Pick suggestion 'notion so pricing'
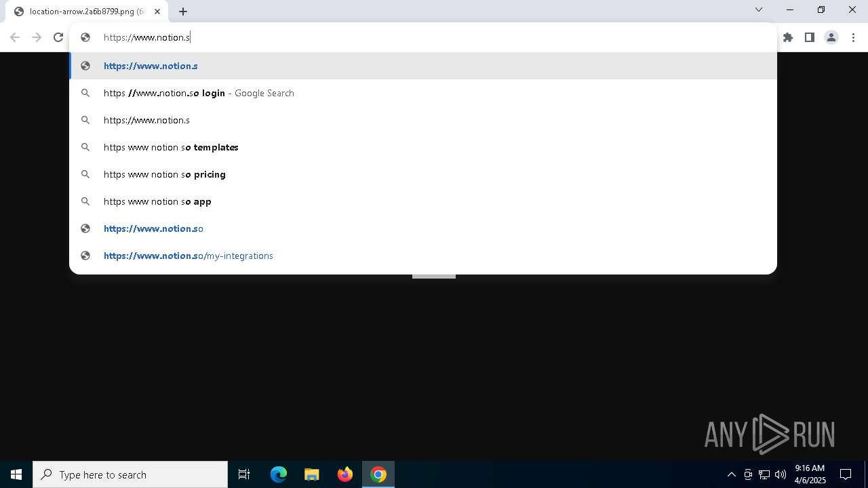Viewport: 868px width, 488px height. coord(423,174)
